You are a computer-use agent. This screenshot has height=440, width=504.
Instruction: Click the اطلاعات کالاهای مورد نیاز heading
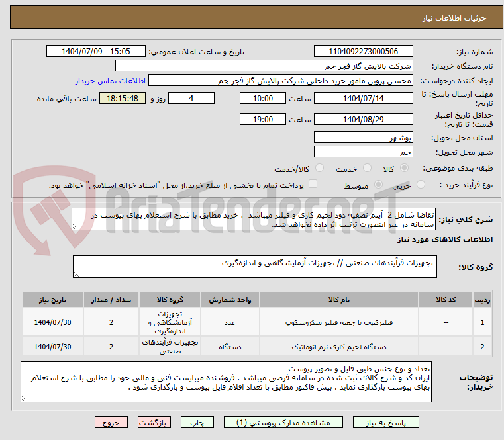(x=445, y=240)
